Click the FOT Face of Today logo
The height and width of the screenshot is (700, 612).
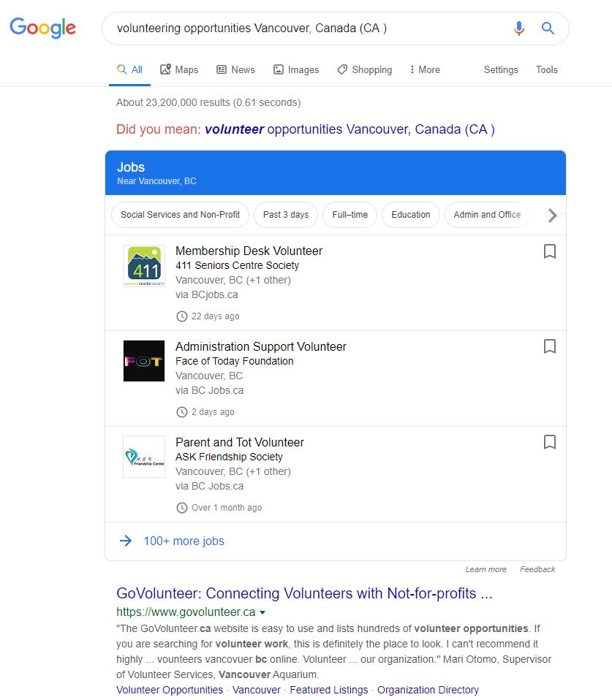pyautogui.click(x=144, y=361)
